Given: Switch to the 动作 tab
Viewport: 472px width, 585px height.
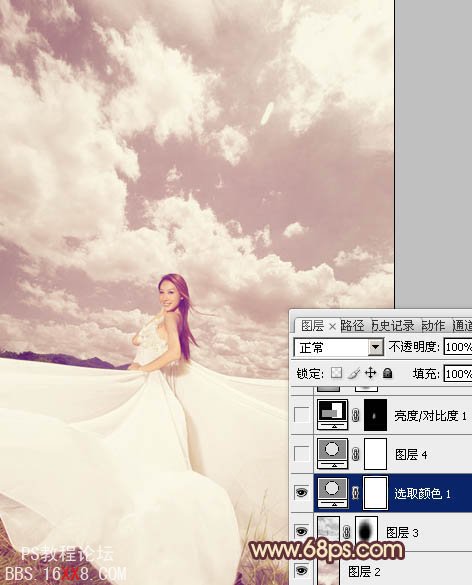Looking at the screenshot, I should click(433, 326).
